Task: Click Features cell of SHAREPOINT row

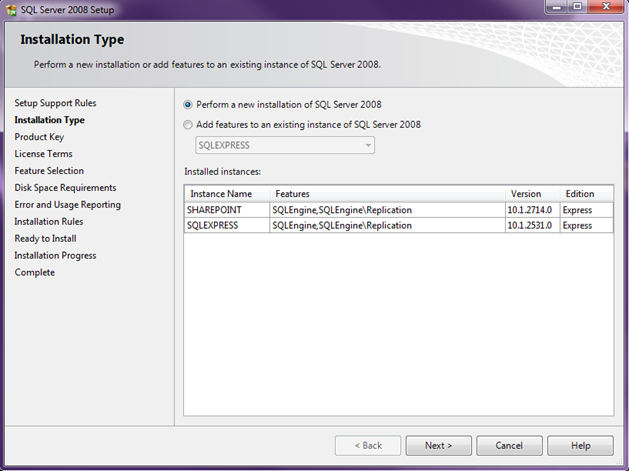Action: tap(387, 210)
